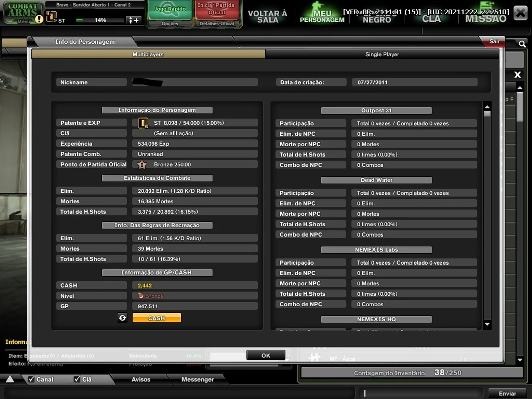Click the rank insignia icon beside ST
The image size is (532, 399).
coord(51,16)
